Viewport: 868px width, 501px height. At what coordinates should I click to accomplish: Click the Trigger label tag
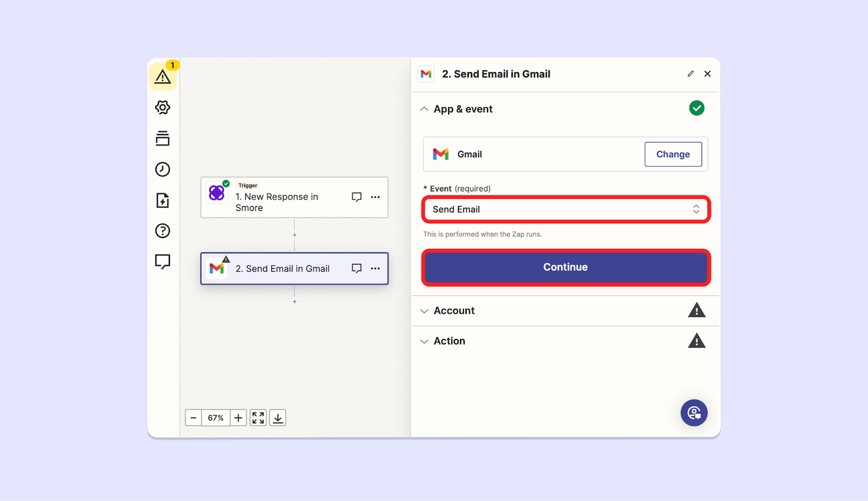(248, 185)
